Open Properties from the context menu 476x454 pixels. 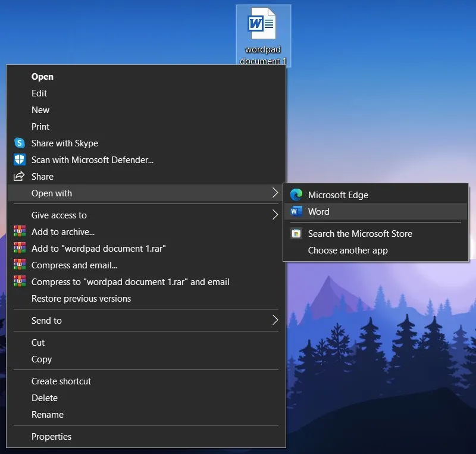[x=51, y=436]
